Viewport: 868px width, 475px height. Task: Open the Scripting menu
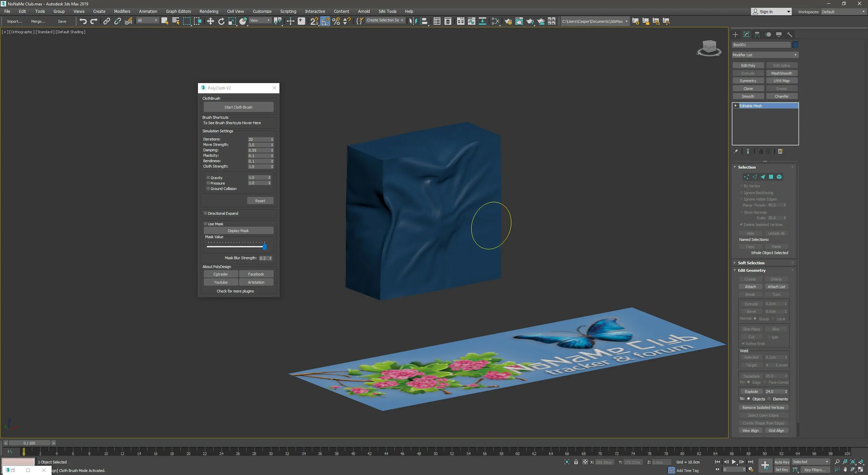pyautogui.click(x=288, y=11)
